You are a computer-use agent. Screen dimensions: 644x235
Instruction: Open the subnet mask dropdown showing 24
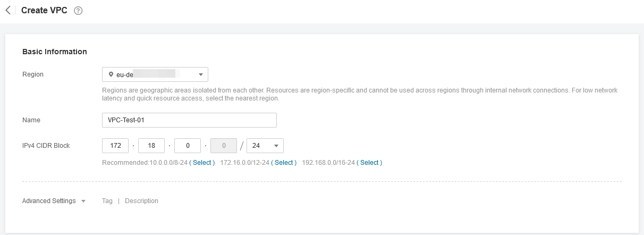(x=265, y=146)
